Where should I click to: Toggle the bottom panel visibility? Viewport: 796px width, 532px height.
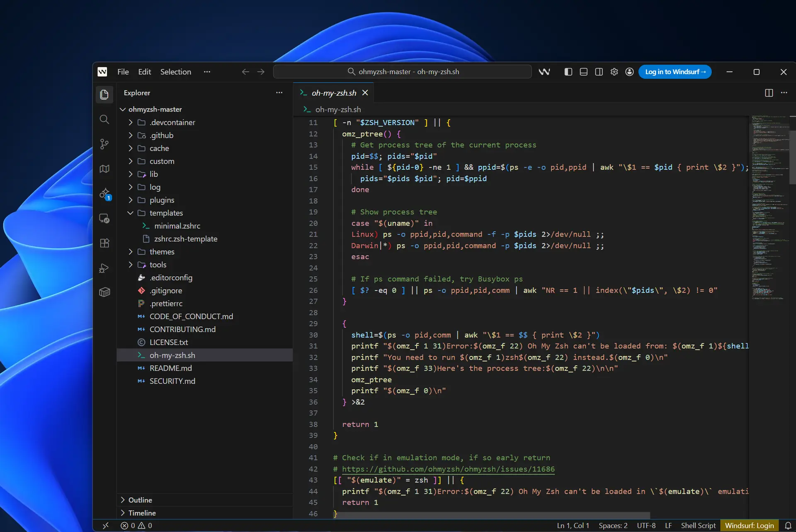pyautogui.click(x=583, y=72)
